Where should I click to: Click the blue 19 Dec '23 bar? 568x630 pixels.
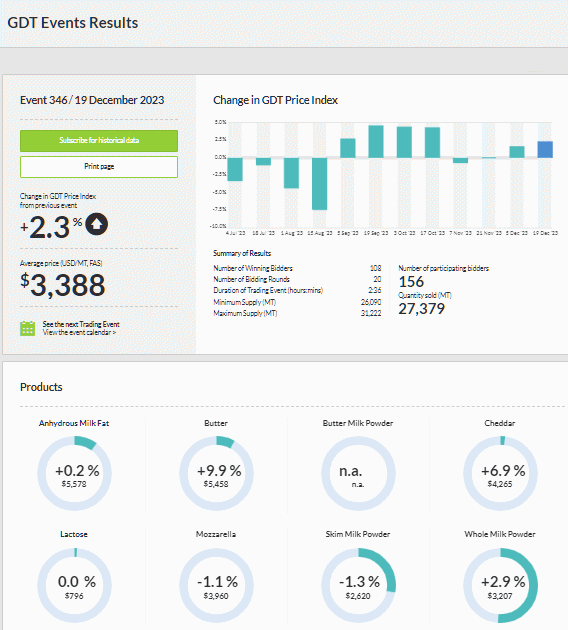coord(545,149)
